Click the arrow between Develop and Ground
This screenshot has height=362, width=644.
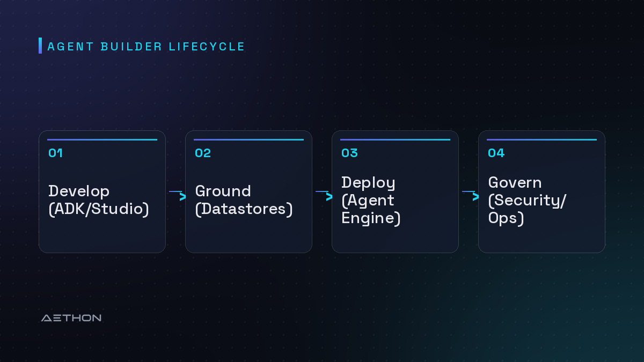(178, 195)
